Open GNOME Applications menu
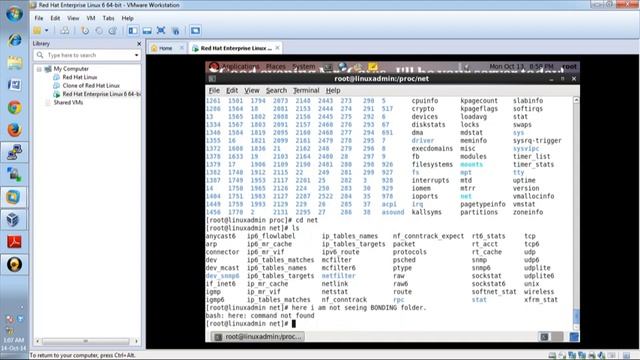This screenshot has height=360, width=640. 240,66
